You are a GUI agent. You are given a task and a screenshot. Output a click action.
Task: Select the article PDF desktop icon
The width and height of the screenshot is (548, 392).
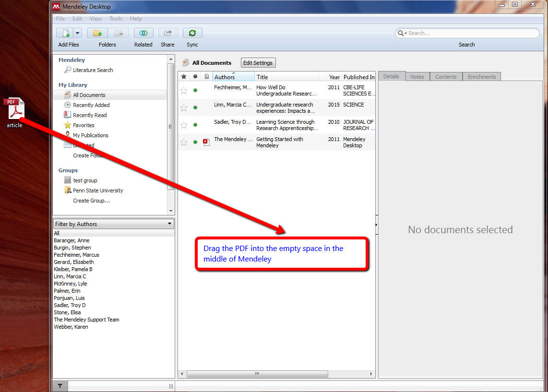point(15,113)
